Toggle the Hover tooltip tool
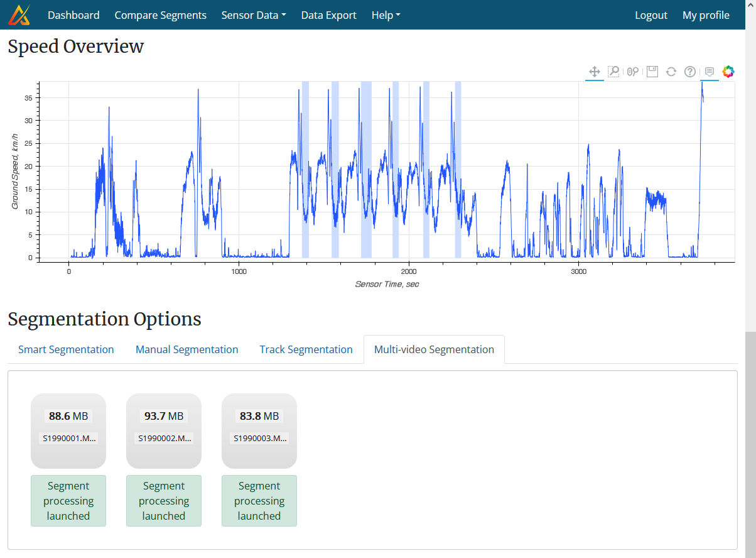 [x=710, y=72]
